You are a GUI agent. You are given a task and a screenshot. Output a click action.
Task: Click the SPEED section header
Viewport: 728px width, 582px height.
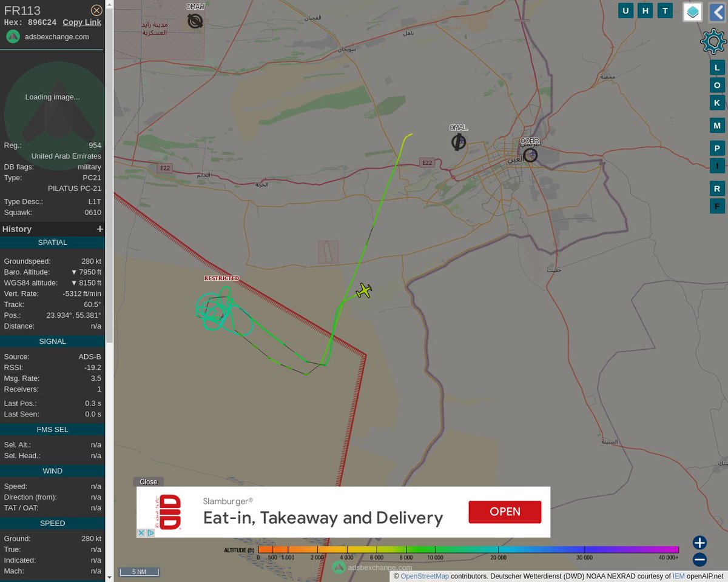coord(53,523)
